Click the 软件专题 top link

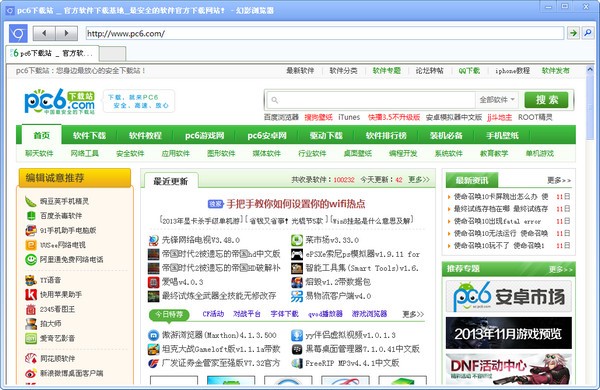point(386,70)
